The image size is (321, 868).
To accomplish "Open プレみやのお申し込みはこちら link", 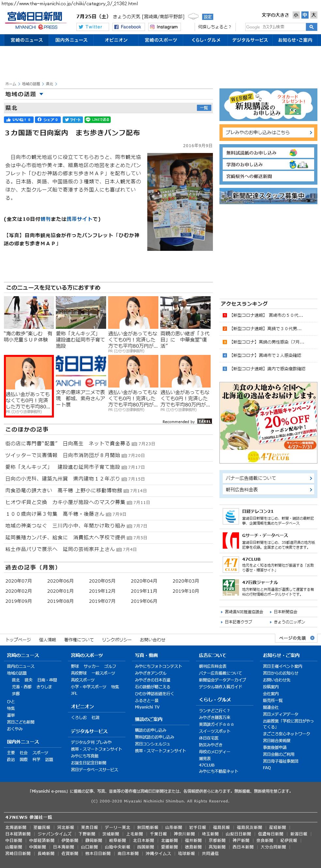I will coord(268,132).
